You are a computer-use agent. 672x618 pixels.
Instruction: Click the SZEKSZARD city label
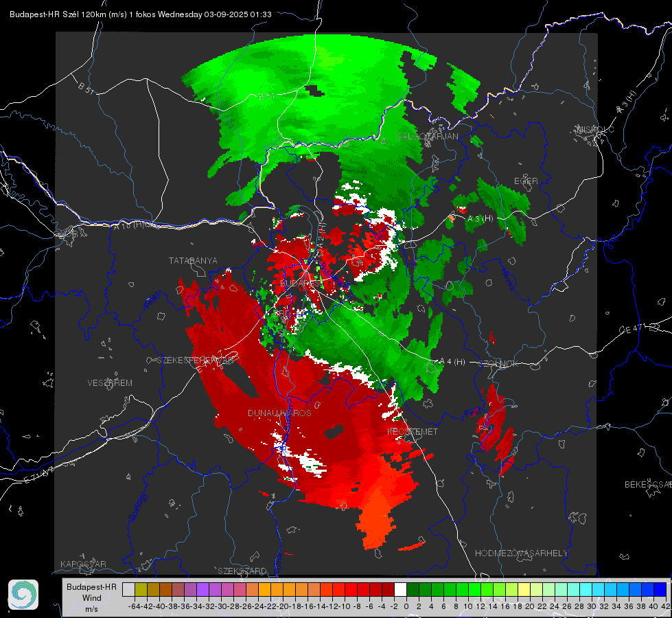coord(242,571)
